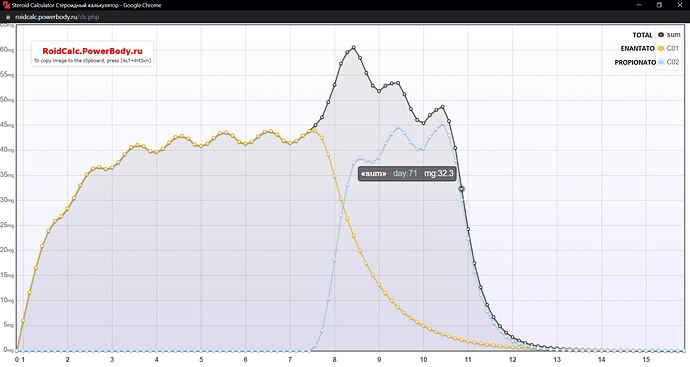
Task: Click the 40mg y-axis label
Action: pos(7,150)
